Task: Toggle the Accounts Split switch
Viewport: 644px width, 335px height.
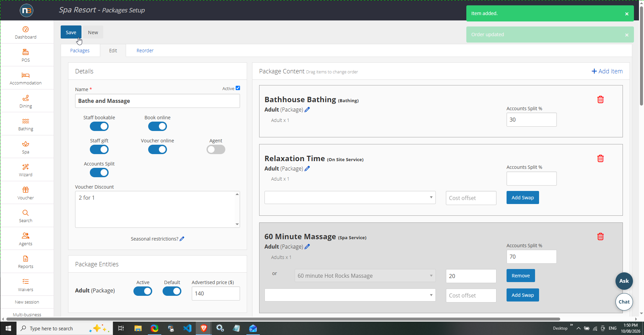Action: [x=99, y=173]
